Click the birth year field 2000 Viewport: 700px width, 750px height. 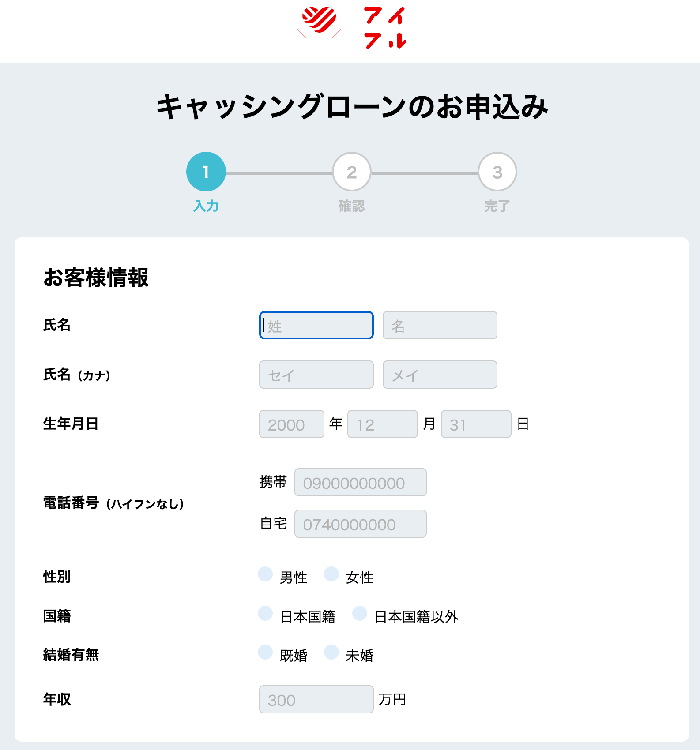(292, 424)
